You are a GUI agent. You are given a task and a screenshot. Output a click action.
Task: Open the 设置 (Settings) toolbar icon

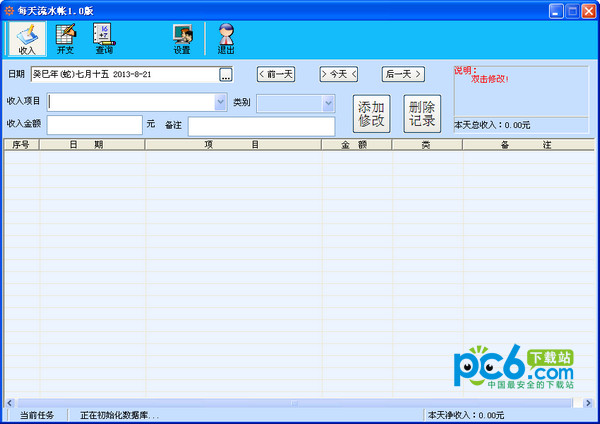tap(182, 38)
